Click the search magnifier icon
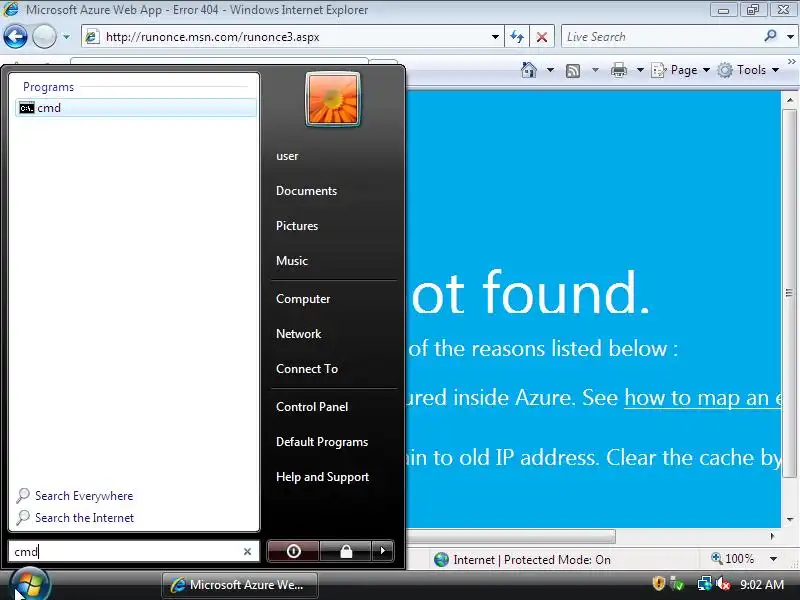800x600 pixels. (x=770, y=36)
